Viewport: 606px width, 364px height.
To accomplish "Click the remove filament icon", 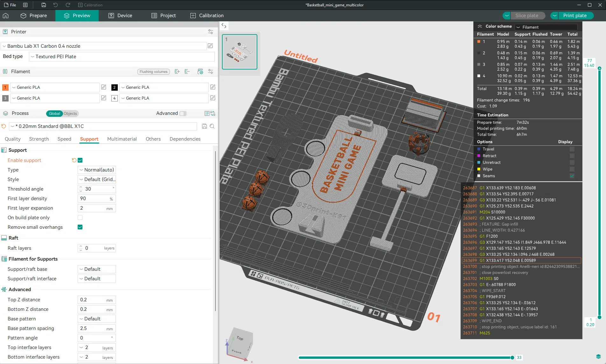I will [187, 72].
